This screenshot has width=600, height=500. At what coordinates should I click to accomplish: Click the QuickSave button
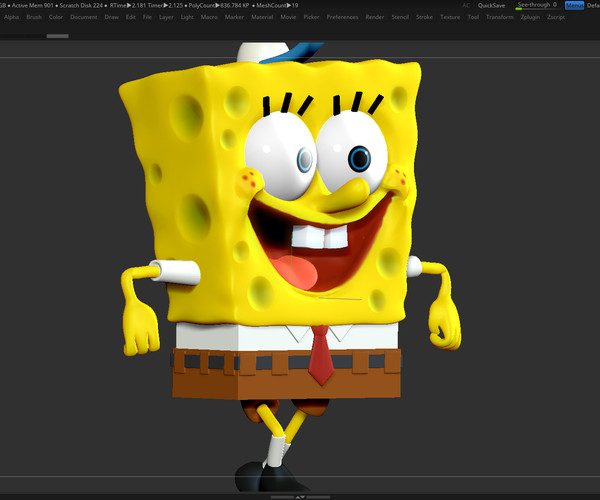[x=491, y=5]
